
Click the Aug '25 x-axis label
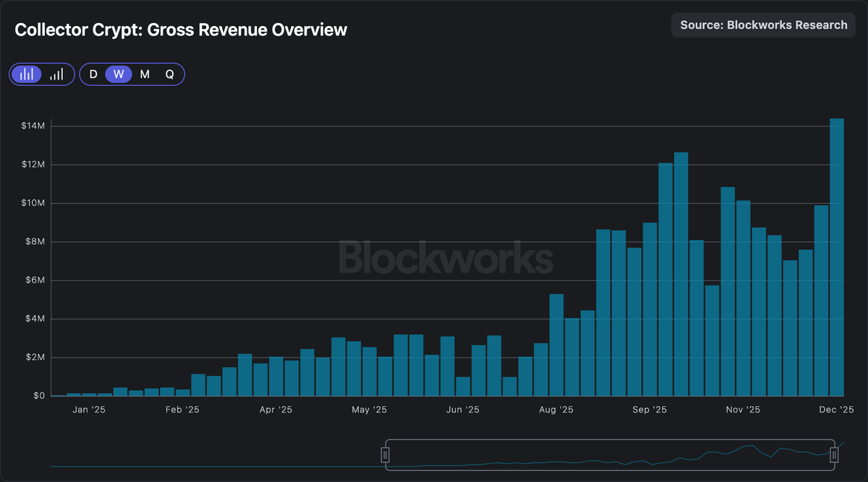point(556,410)
